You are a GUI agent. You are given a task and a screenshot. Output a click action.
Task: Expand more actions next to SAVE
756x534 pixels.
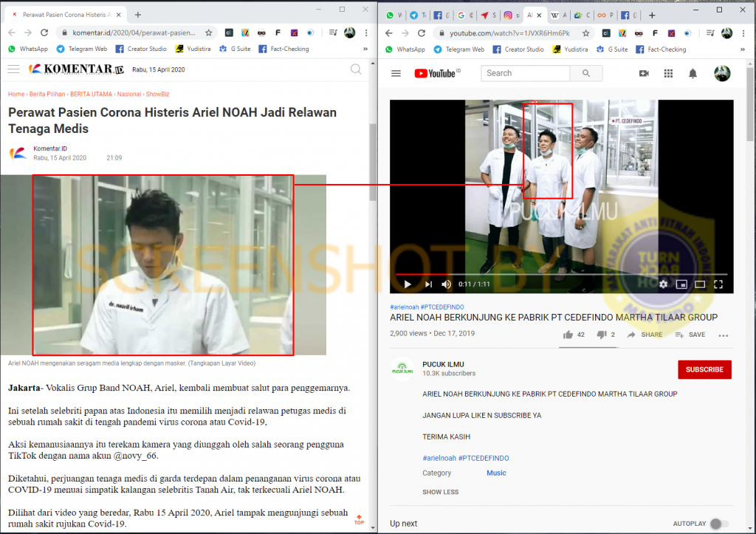tap(724, 335)
